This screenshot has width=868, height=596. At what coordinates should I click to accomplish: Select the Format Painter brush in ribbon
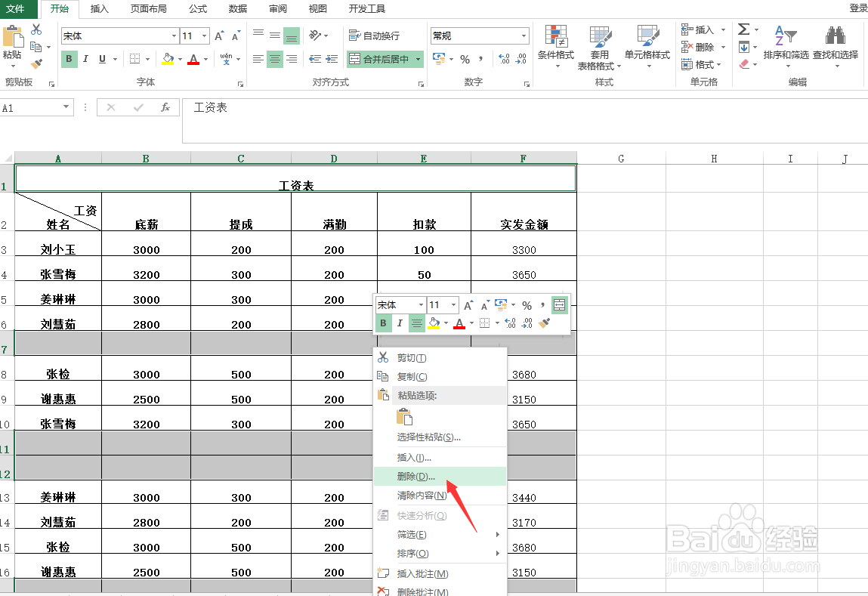(36, 64)
